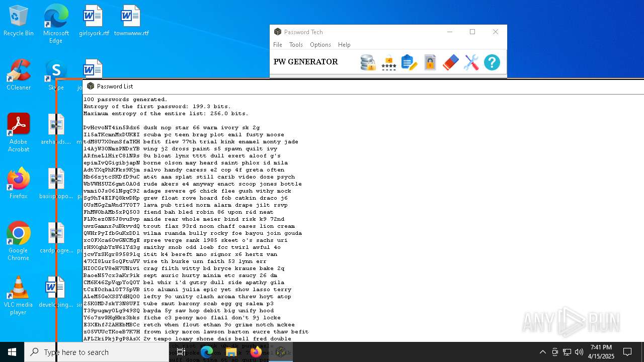644x362 pixels.
Task: Select the townwww.rtf file on desktop
Action: pyautogui.click(x=131, y=21)
